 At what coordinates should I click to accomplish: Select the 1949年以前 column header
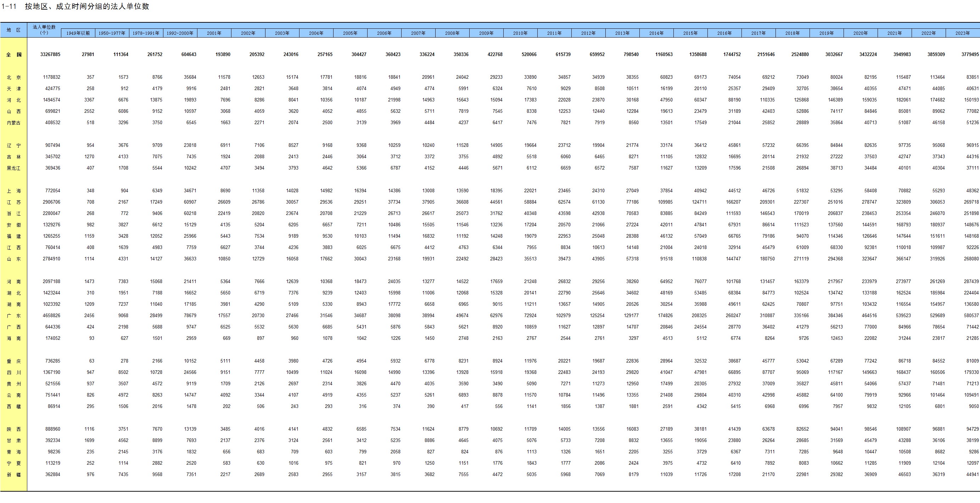pyautogui.click(x=78, y=33)
